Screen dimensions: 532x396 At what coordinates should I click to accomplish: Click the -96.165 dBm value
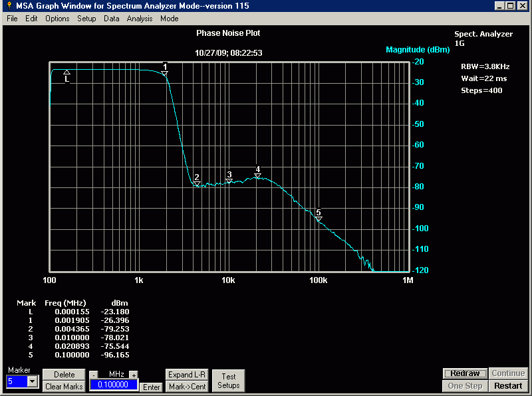click(115, 355)
